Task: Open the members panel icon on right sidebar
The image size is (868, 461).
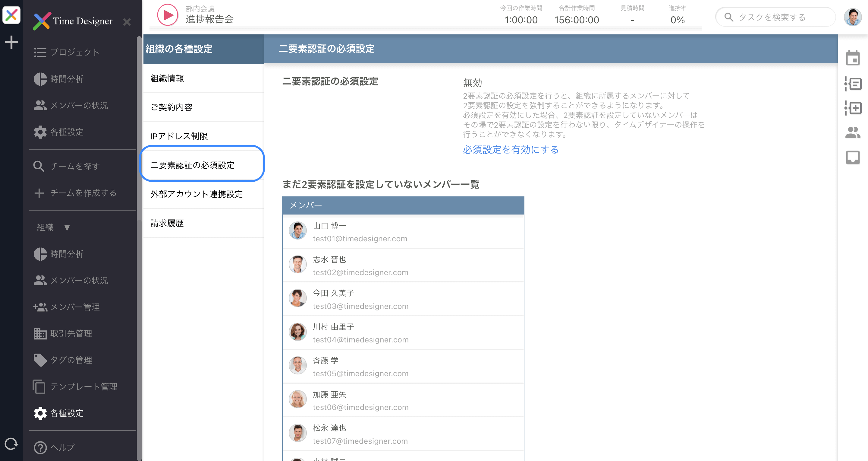Action: tap(853, 132)
